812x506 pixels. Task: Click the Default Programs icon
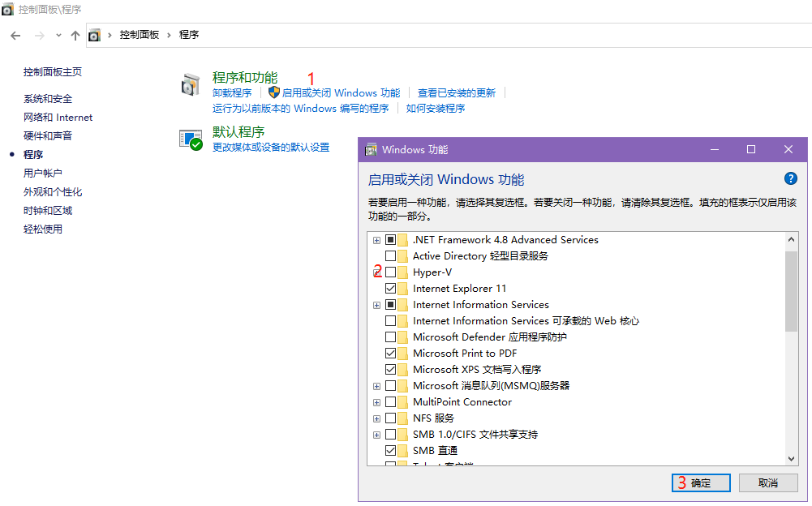point(191,139)
